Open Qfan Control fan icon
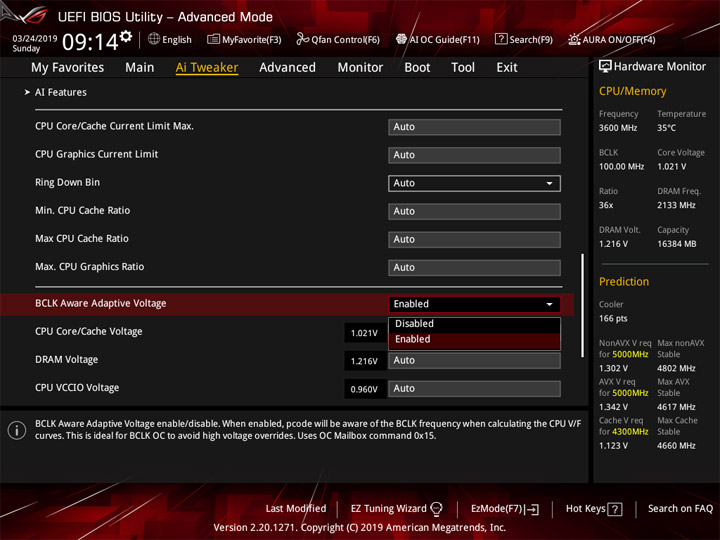The height and width of the screenshot is (540, 720). 302,39
